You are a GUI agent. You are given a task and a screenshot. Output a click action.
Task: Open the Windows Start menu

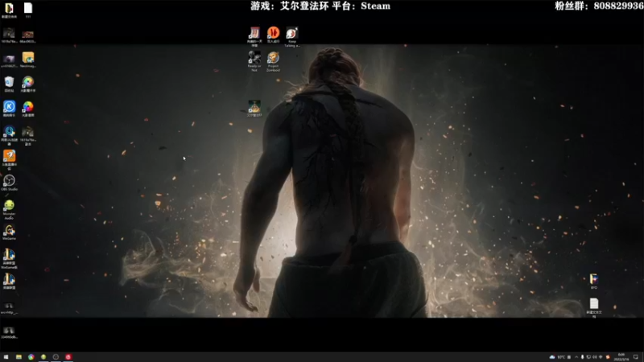pyautogui.click(x=6, y=357)
